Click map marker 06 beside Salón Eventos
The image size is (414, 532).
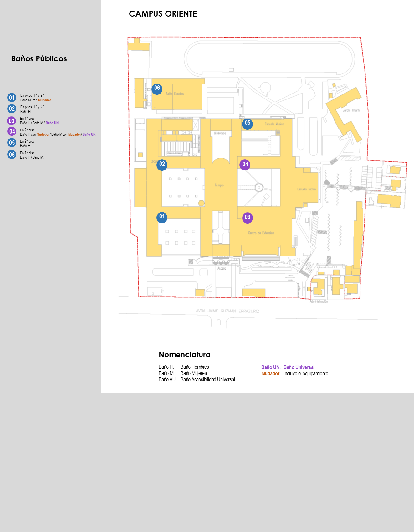tap(157, 89)
